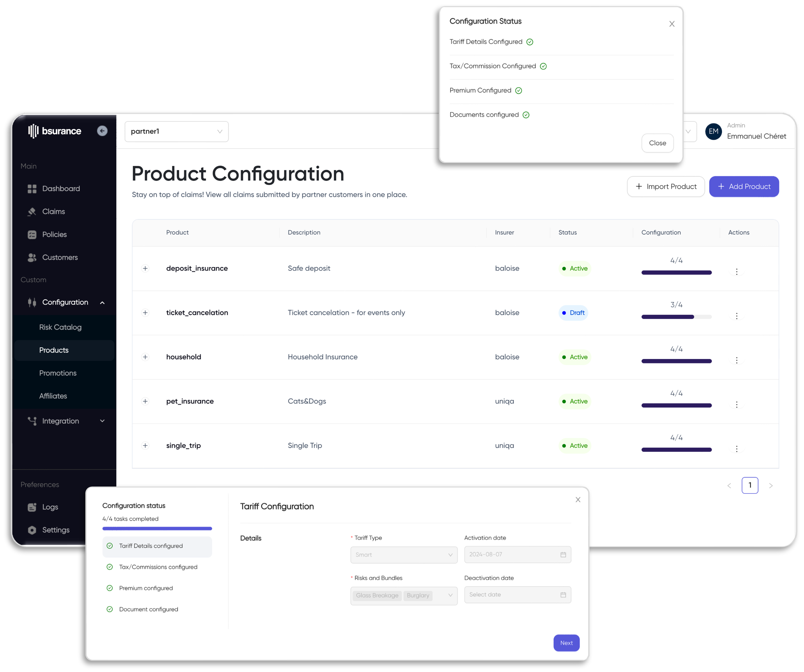This screenshot has height=672, width=804.
Task: Open the partner1 dropdown
Action: point(177,131)
